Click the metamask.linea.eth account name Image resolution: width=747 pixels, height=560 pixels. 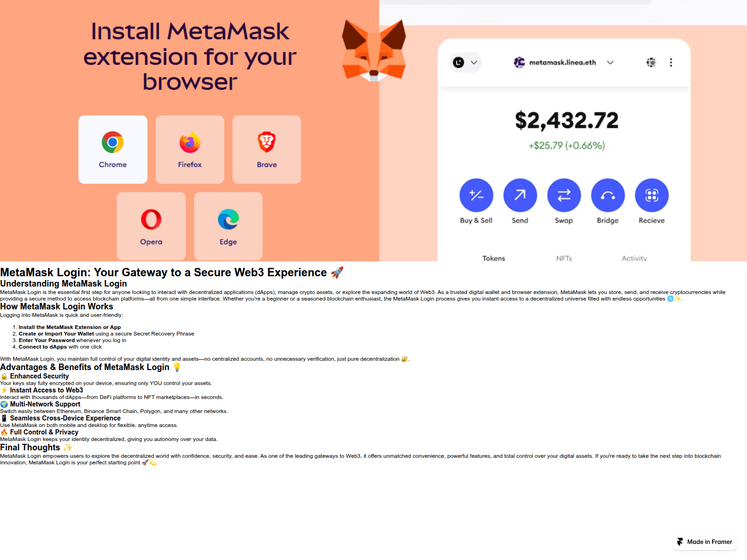coord(563,63)
